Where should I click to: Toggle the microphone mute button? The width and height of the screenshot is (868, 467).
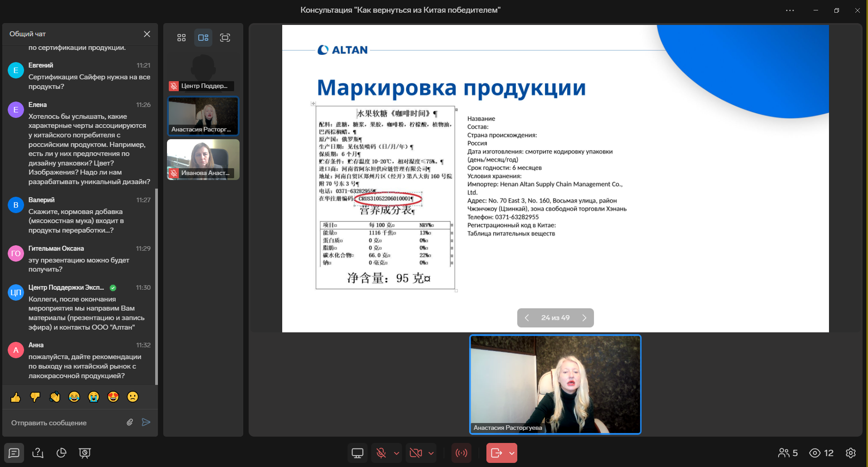click(381, 453)
